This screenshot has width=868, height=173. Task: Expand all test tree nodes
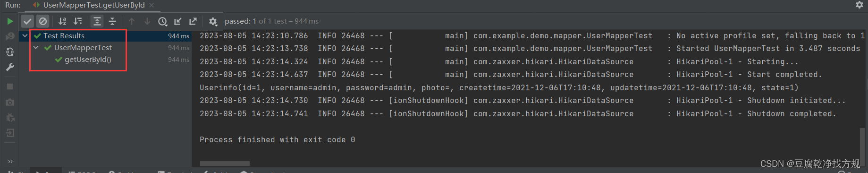point(97,21)
